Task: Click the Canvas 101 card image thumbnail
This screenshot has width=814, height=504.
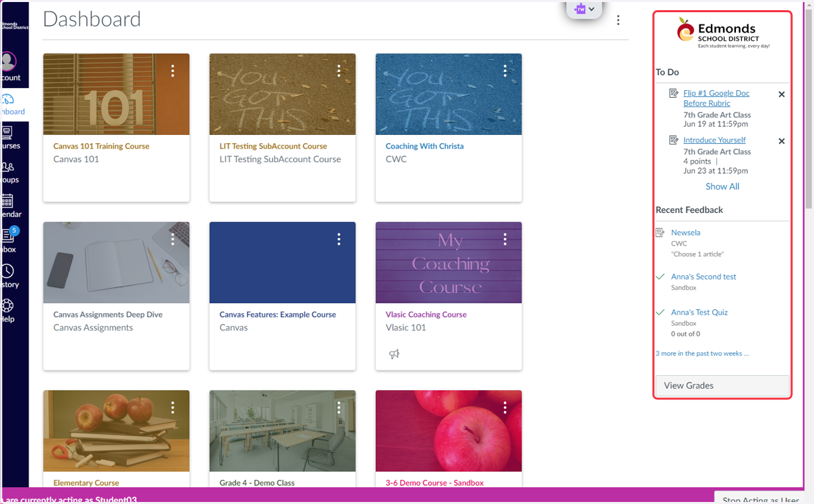Action: click(116, 94)
